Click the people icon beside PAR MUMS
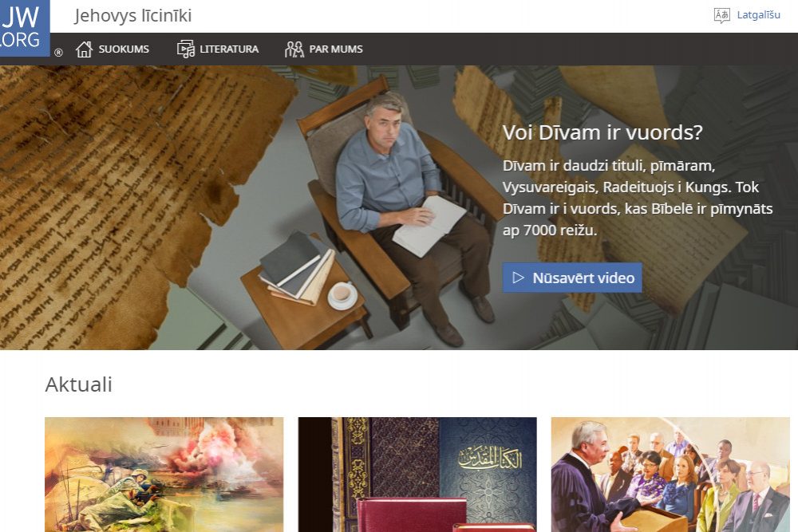Viewport: 798px width, 532px height. pyautogui.click(x=294, y=49)
